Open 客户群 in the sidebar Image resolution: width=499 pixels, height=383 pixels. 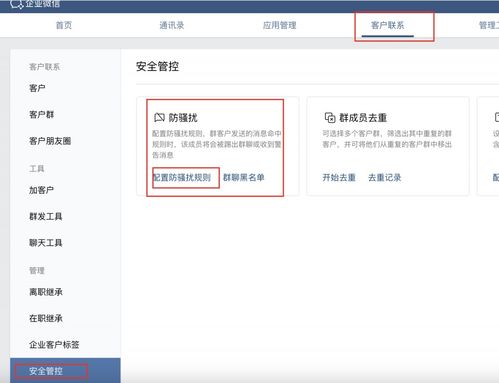point(41,115)
